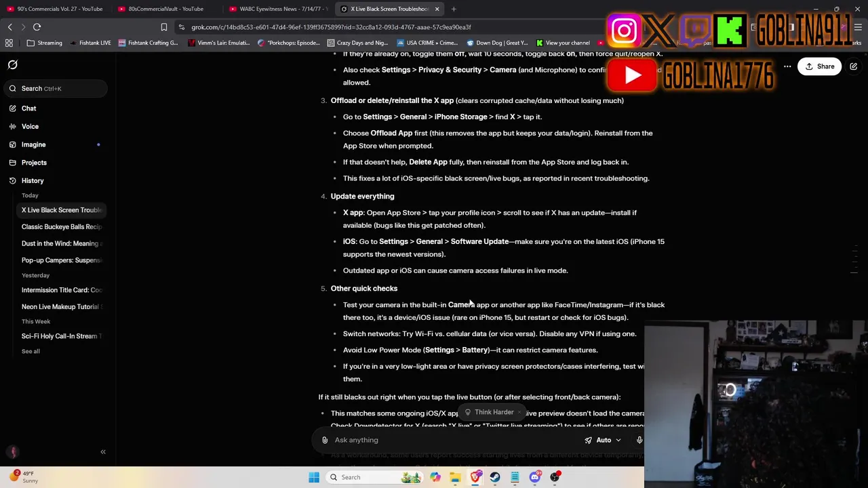This screenshot has height=488, width=868.
Task: Open 'Classic Buckeye Balls Recip' conversation
Action: coord(61,227)
